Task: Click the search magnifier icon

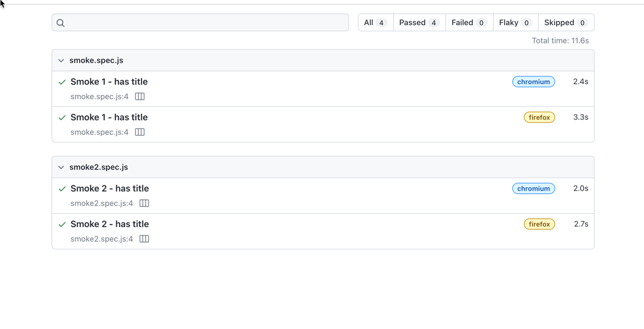Action: [61, 23]
